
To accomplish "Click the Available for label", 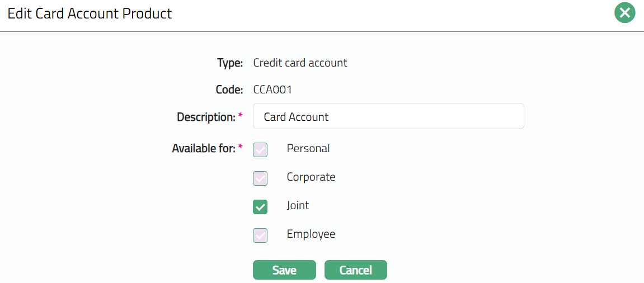I will (203, 149).
